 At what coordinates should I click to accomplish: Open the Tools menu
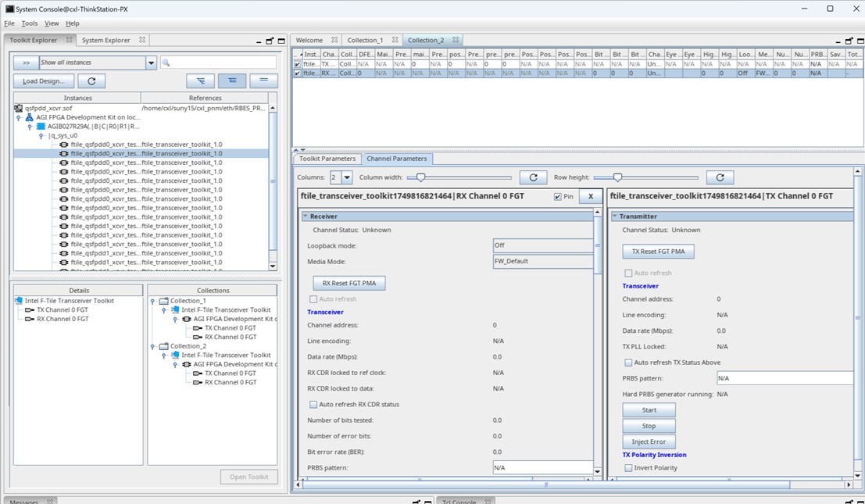(30, 23)
